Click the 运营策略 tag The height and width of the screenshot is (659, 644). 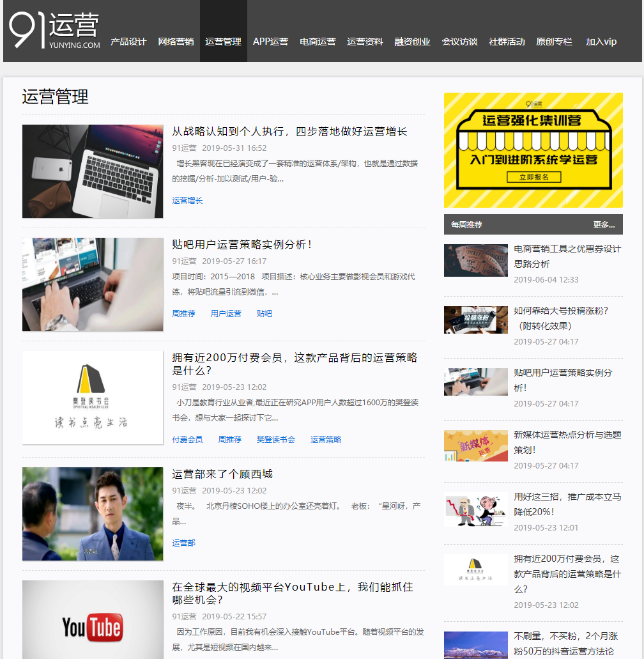pyautogui.click(x=326, y=440)
